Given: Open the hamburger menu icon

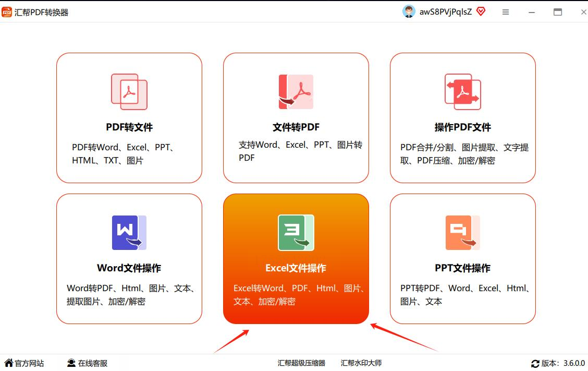Looking at the screenshot, I should click(506, 12).
